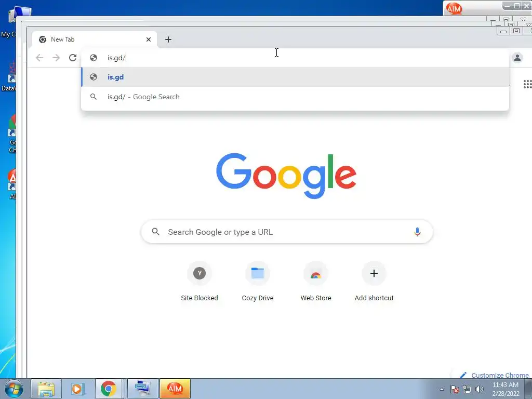
Task: Switch to Google Chrome on the taskbar
Action: (108, 389)
